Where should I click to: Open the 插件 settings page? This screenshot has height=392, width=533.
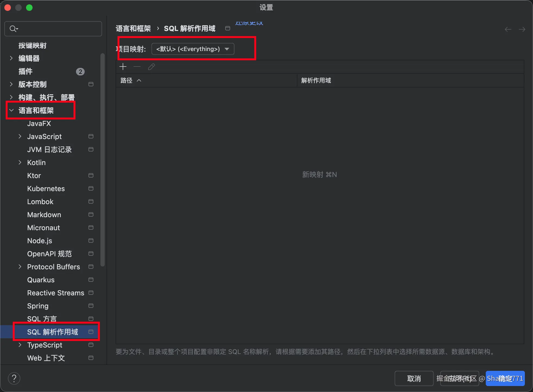point(26,71)
